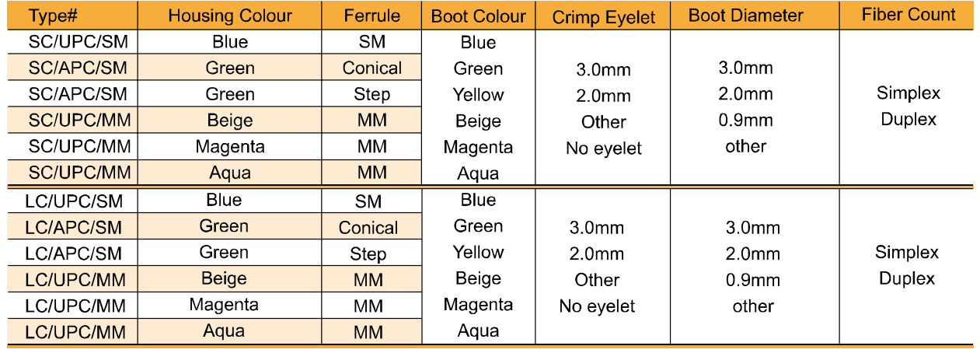Select the Housing Colour column header
This screenshot has width=980, height=353.
pyautogui.click(x=230, y=16)
